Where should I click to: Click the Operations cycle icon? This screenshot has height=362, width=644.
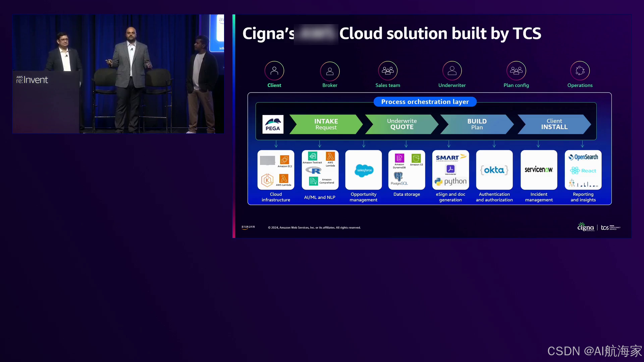[580, 71]
